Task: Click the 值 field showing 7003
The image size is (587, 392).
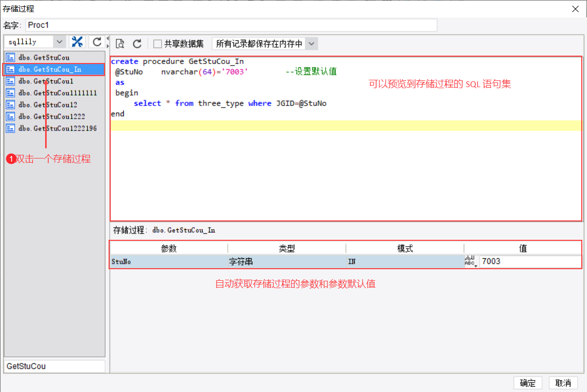Action: coord(530,261)
